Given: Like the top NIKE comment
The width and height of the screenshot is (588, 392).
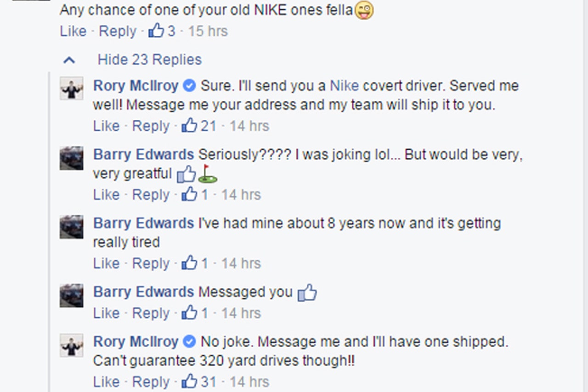Looking at the screenshot, I should click(73, 31).
